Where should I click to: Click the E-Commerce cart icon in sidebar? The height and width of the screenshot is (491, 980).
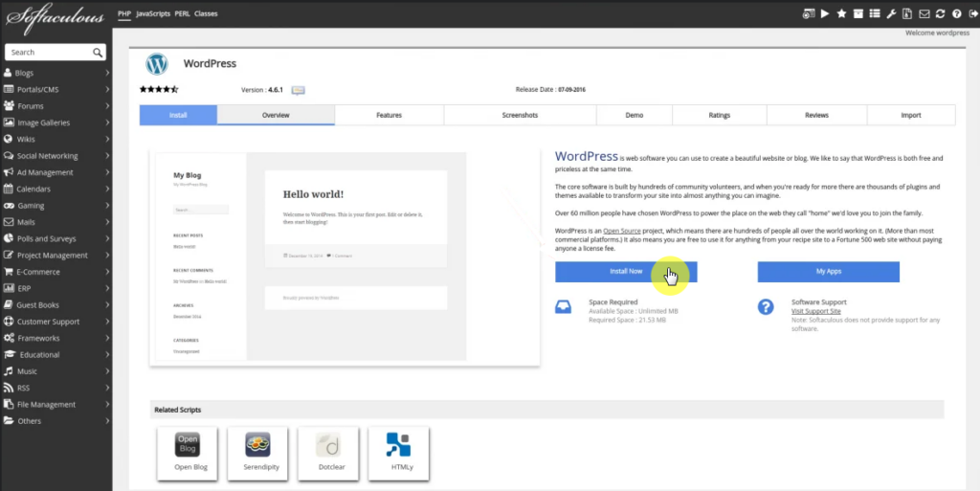9,271
